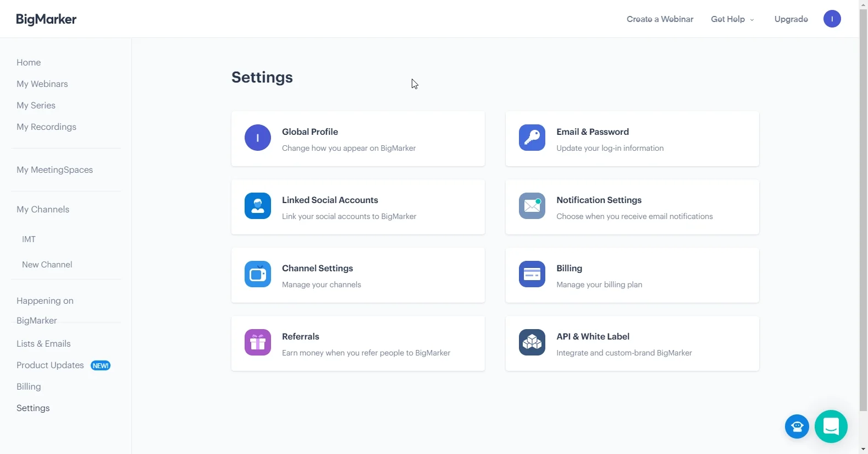Click the Global Profile avatar icon
The width and height of the screenshot is (868, 454).
click(258, 138)
